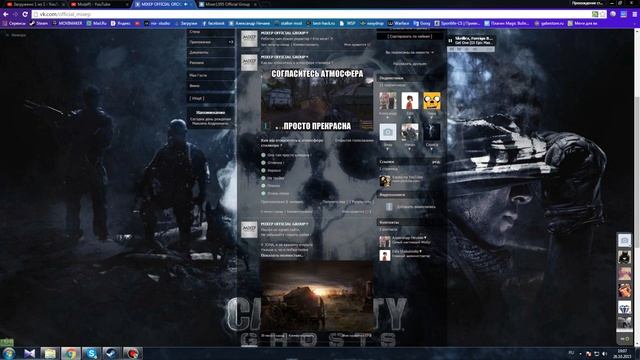
Task: Click the vk.com address bar
Action: (314, 14)
